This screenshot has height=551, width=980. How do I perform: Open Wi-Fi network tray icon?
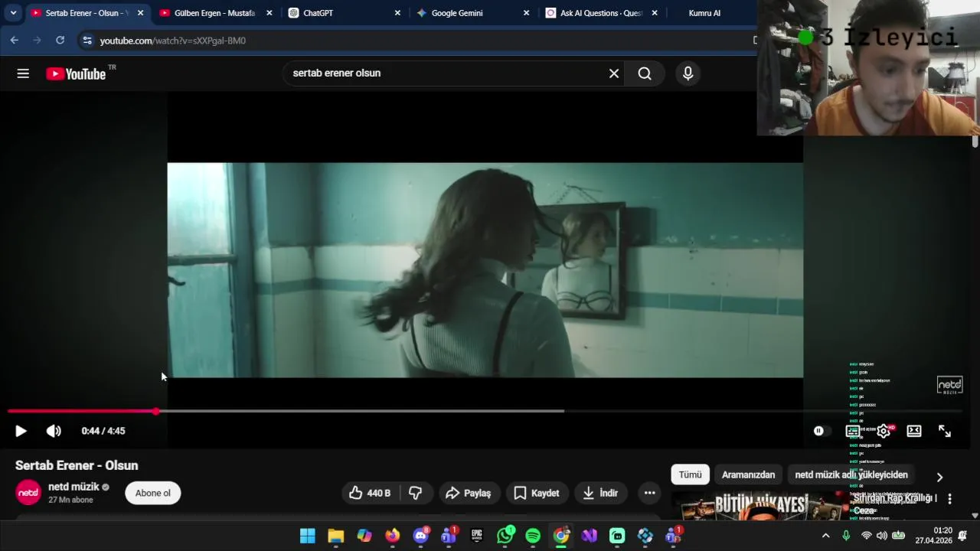click(x=866, y=536)
